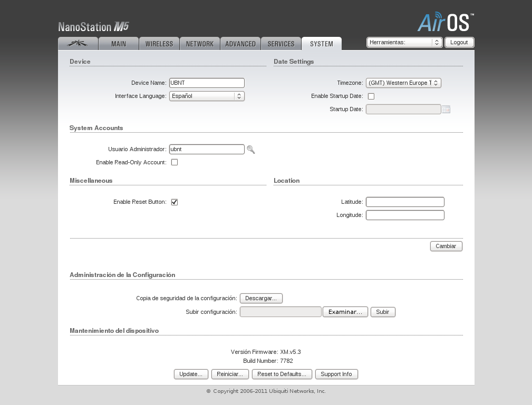Click the NanoStation M5 logo

[x=93, y=27]
